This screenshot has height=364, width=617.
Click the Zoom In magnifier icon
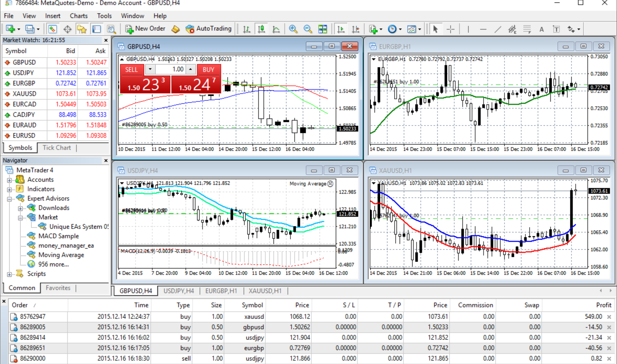click(293, 29)
